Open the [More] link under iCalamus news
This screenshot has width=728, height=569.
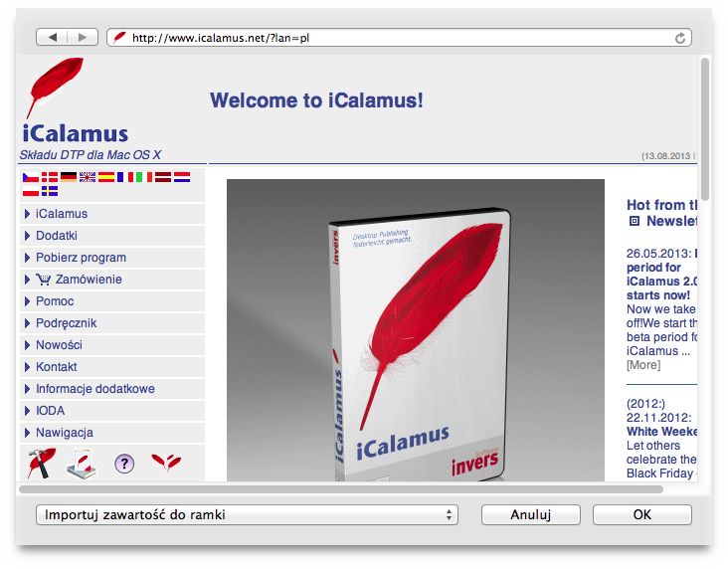click(643, 365)
